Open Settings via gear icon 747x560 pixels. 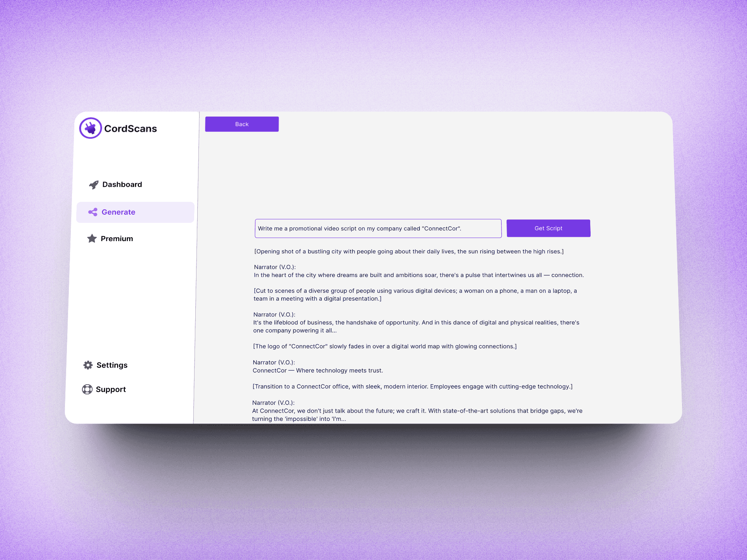(88, 365)
